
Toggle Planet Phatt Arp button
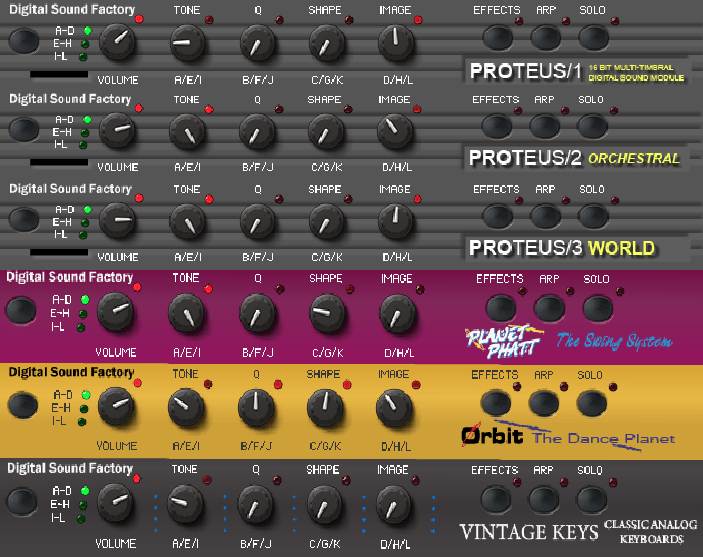click(x=549, y=309)
